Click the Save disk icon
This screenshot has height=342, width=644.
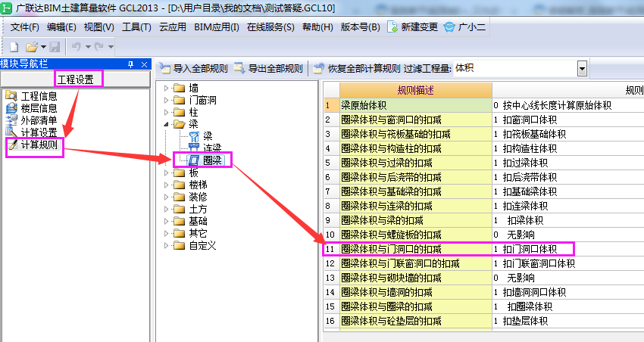pyautogui.click(x=55, y=47)
